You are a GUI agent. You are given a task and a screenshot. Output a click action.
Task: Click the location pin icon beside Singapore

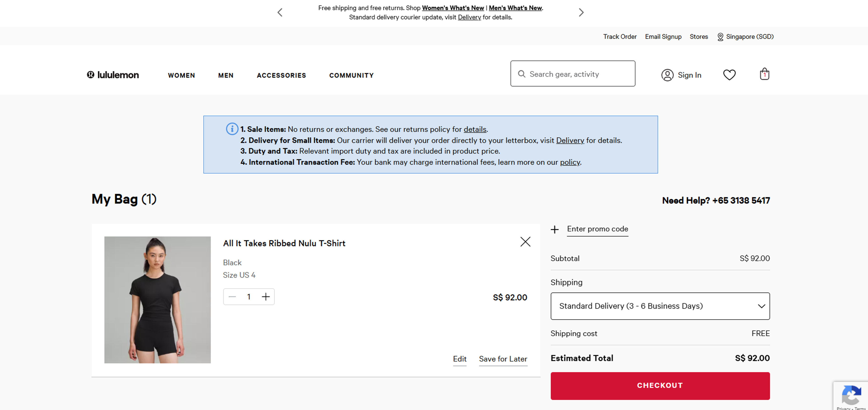pyautogui.click(x=720, y=37)
